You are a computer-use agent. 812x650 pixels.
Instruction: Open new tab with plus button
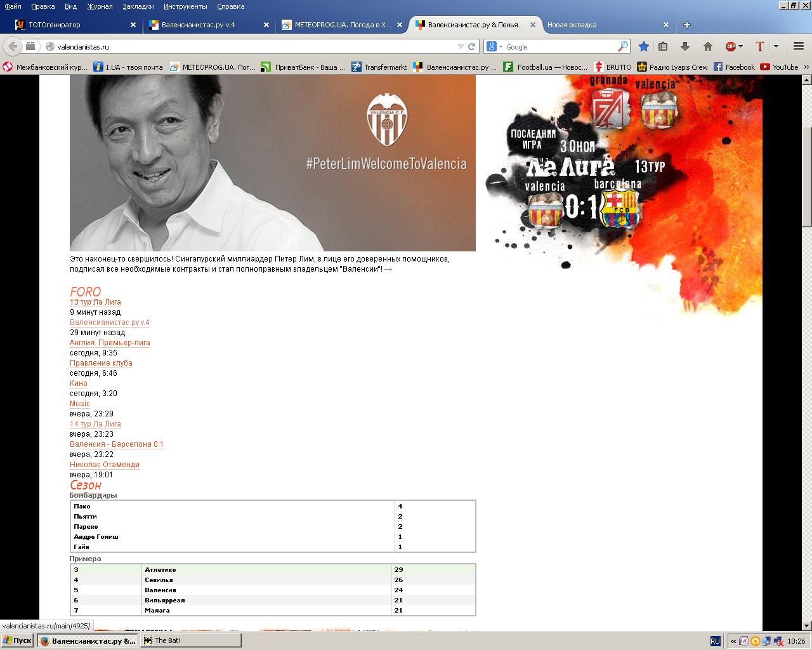point(686,25)
